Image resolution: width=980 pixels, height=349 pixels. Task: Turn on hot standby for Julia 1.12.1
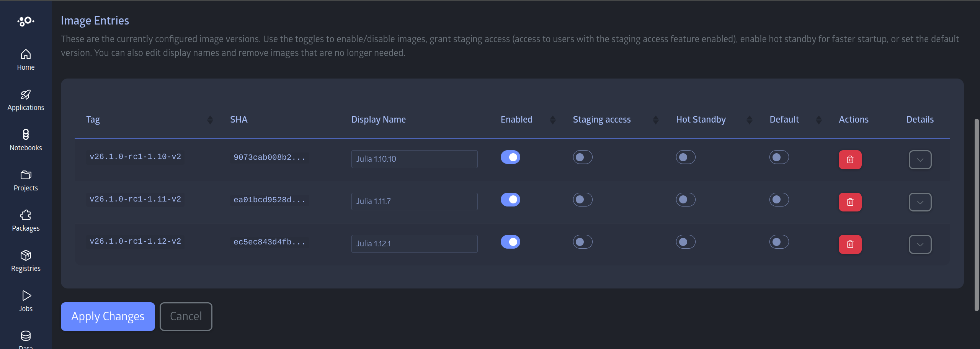(684, 242)
